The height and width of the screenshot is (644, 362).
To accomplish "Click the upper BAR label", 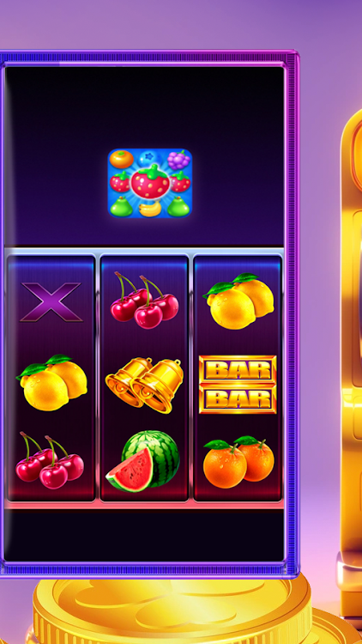I will (x=238, y=369).
